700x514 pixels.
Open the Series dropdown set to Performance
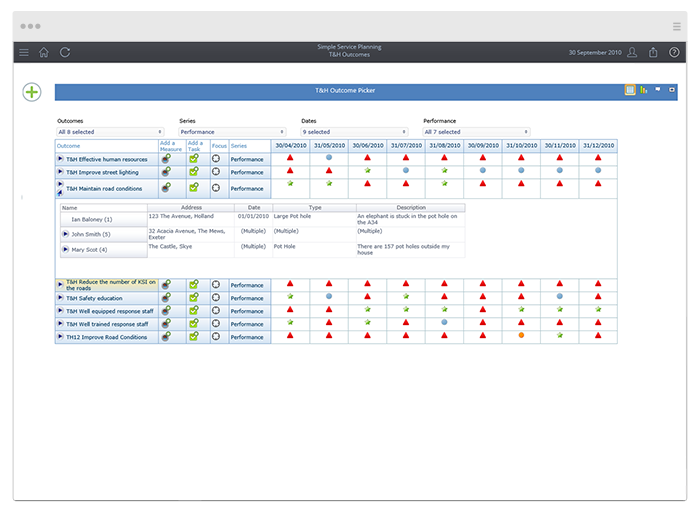coord(232,132)
